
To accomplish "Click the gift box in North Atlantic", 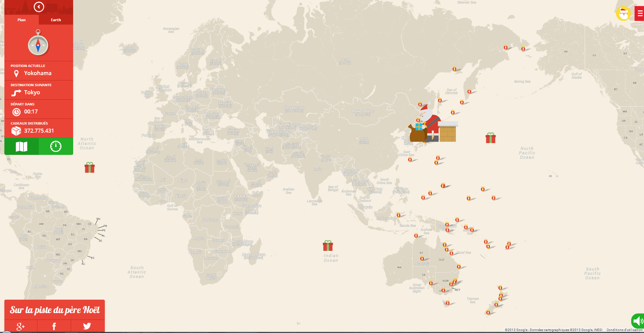I will click(90, 167).
